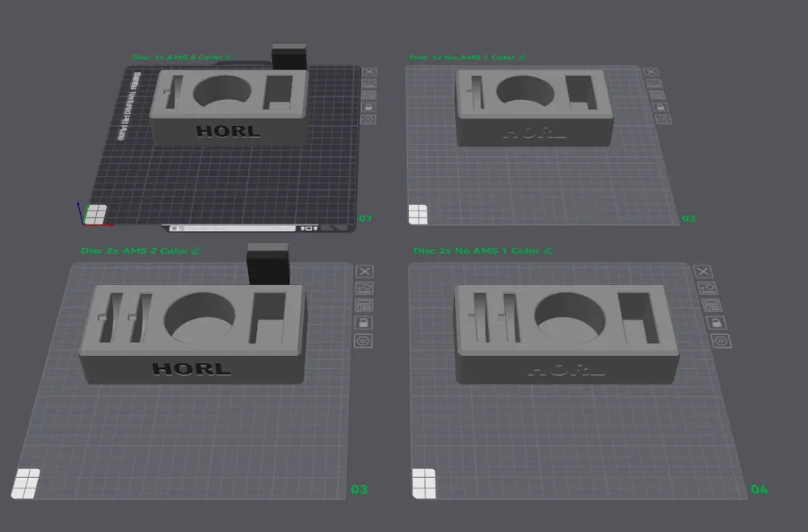808x532 pixels.
Task: Click the 'Disc 1x No AMS 1 Color' plate name
Action: click(463, 57)
